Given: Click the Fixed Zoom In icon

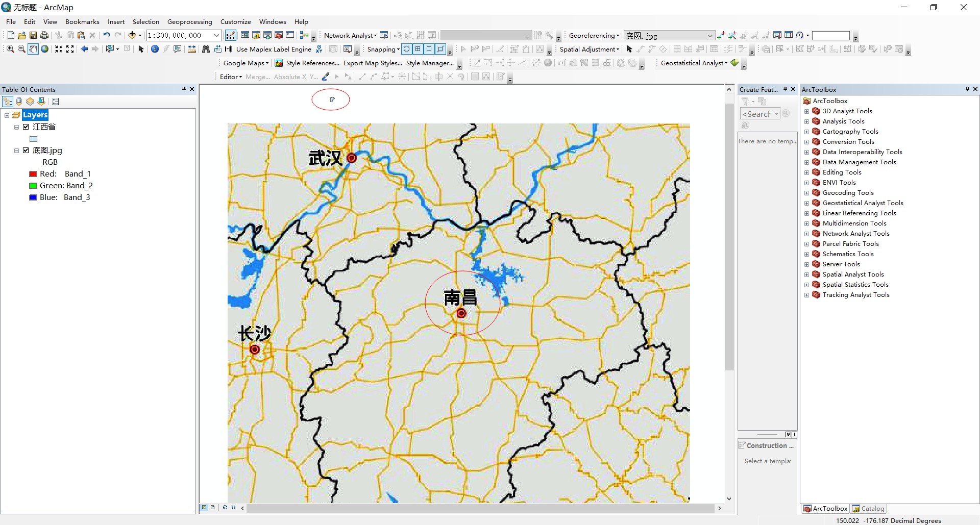Looking at the screenshot, I should pyautogui.click(x=59, y=49).
